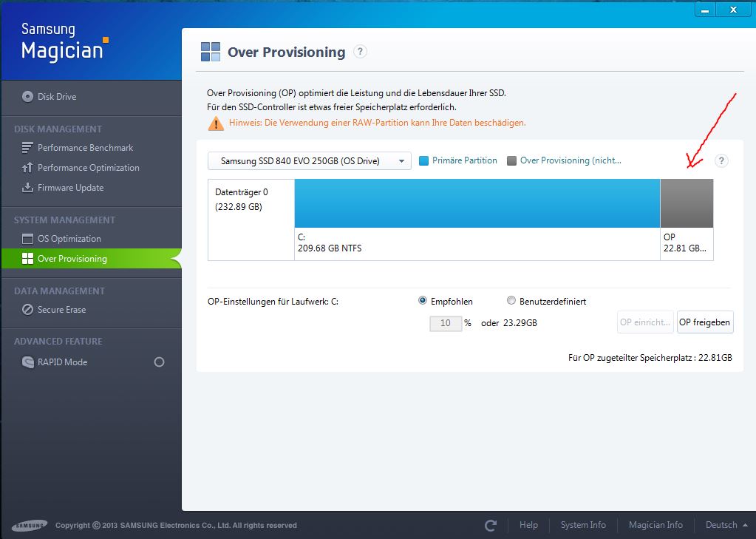Click the refresh icon in footer
Viewport: 756px width, 539px height.
pyautogui.click(x=491, y=525)
